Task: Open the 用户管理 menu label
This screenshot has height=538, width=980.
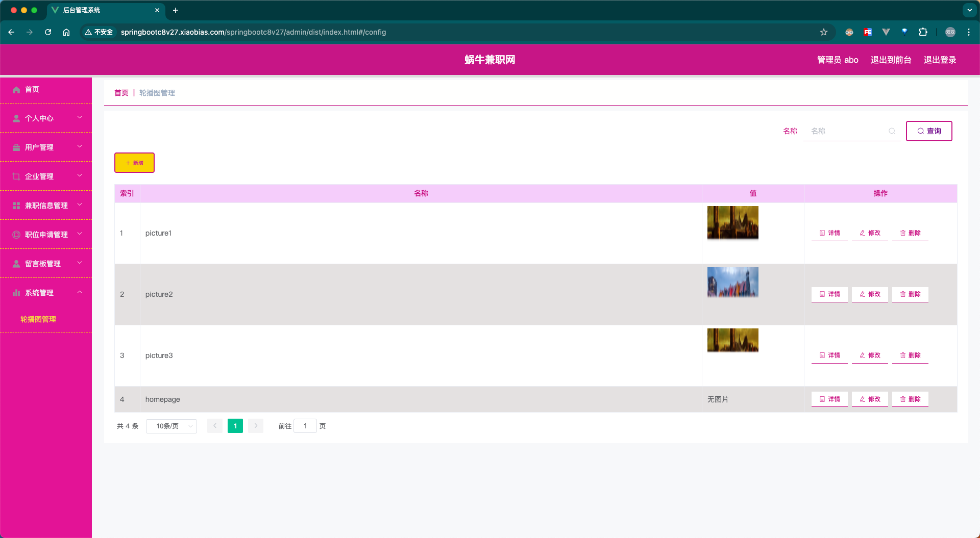Action: [x=39, y=147]
